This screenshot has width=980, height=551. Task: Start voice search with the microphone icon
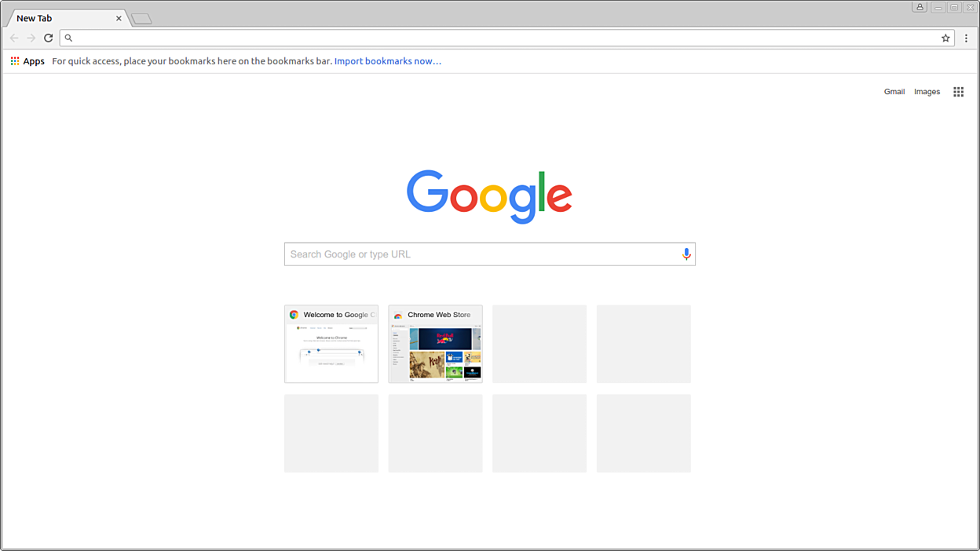[686, 254]
